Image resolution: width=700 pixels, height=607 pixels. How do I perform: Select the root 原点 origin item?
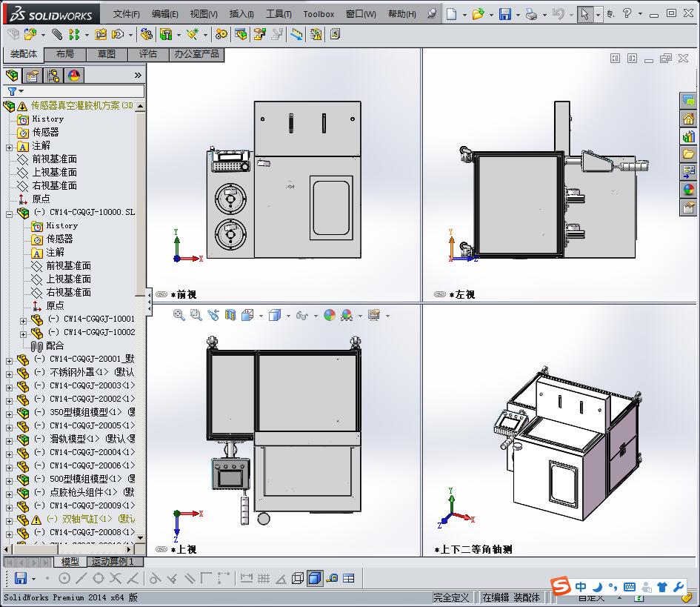[x=41, y=199]
